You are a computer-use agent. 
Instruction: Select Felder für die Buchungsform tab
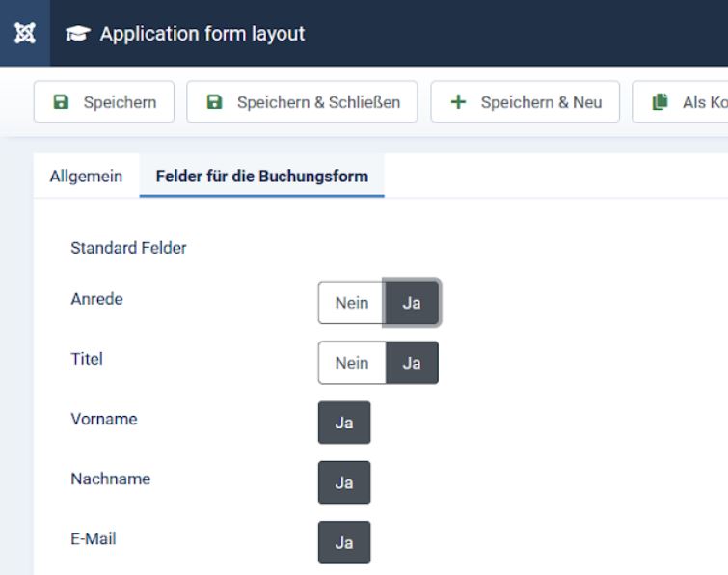point(262,176)
